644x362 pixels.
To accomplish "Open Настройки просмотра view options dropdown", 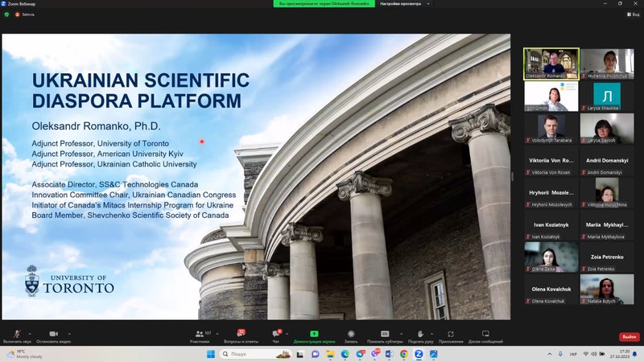I will (405, 4).
